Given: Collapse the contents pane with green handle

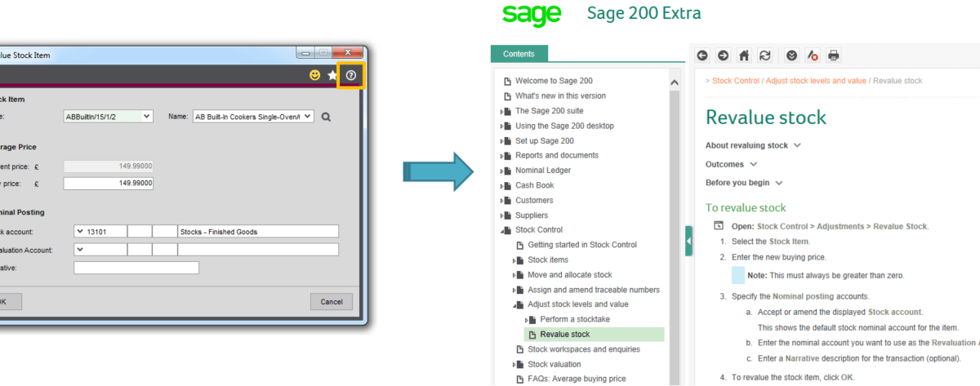Looking at the screenshot, I should point(688,242).
